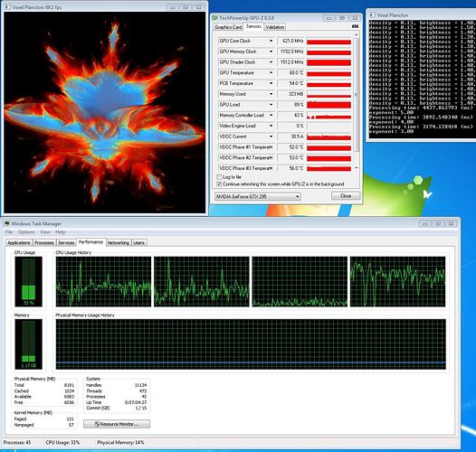Expand the GPU Core Clock sensor dropdown
Screen dimensions: 476x452
pos(271,41)
